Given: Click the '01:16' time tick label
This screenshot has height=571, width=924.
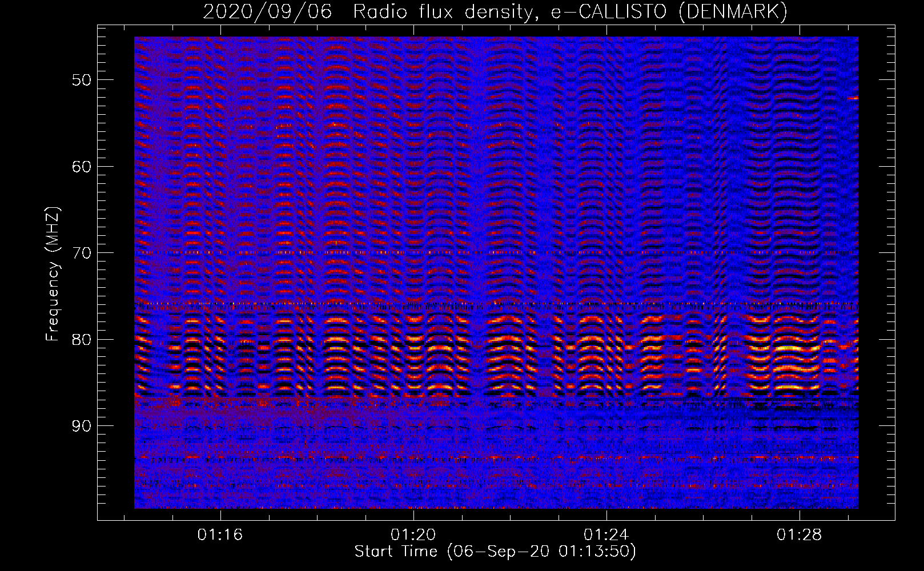Looking at the screenshot, I should click(x=220, y=534).
